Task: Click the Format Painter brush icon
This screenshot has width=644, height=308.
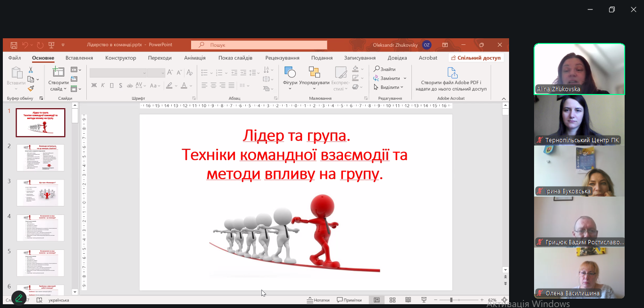Action: tap(31, 88)
